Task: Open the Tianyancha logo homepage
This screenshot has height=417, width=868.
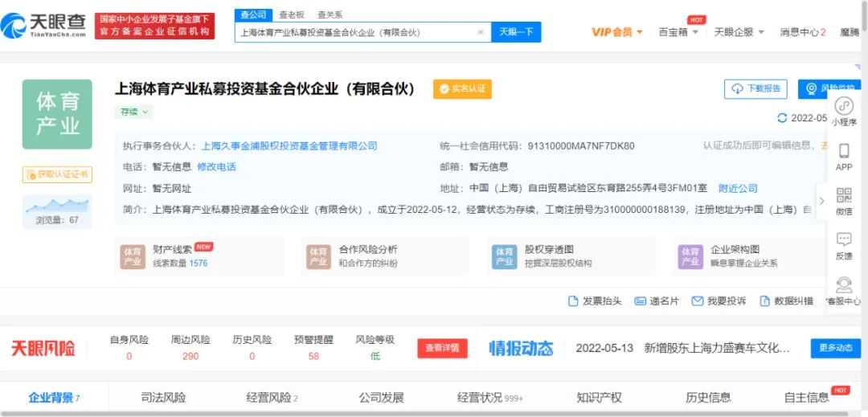Action: [44, 26]
